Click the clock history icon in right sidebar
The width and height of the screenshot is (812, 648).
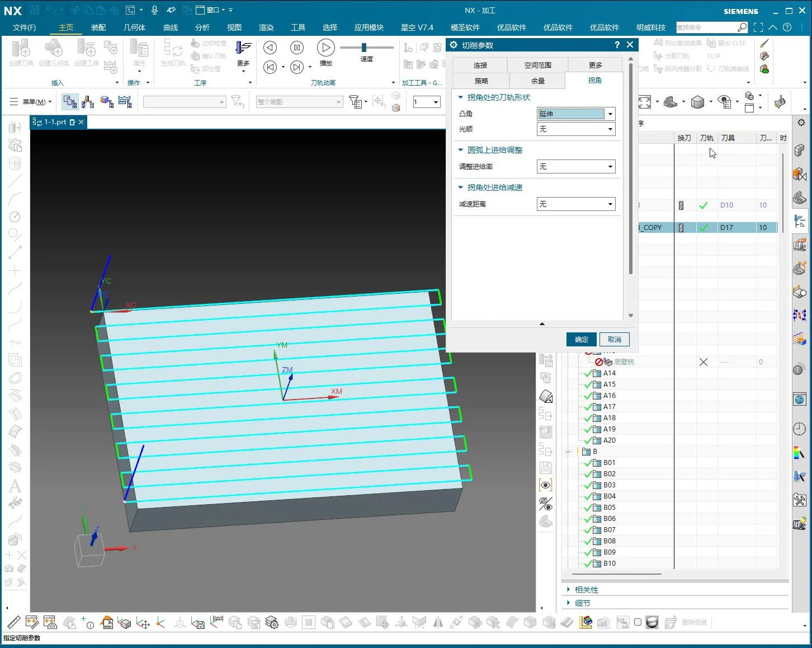coord(800,429)
